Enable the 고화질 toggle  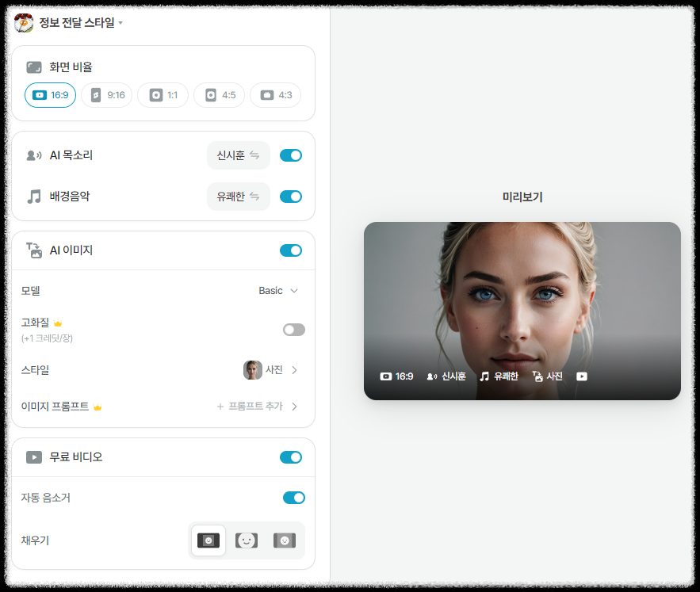point(294,330)
